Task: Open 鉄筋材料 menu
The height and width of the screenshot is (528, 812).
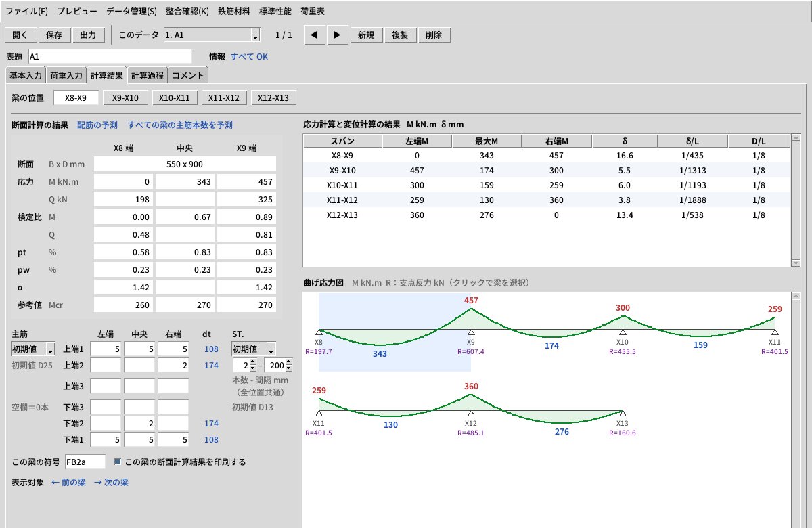Action: pyautogui.click(x=234, y=12)
